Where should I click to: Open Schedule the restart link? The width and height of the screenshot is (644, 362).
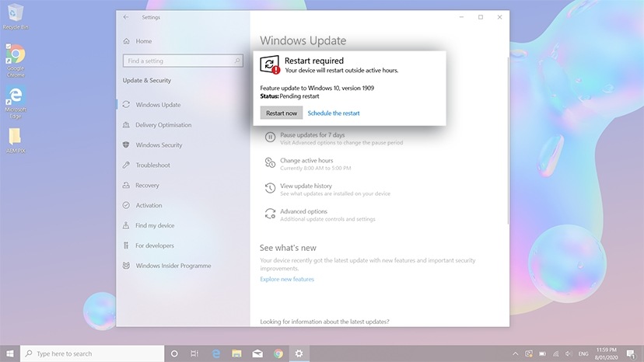click(x=334, y=113)
